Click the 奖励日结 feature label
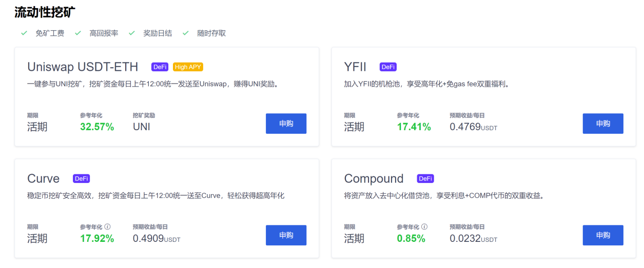The height and width of the screenshot is (268, 644). click(158, 33)
